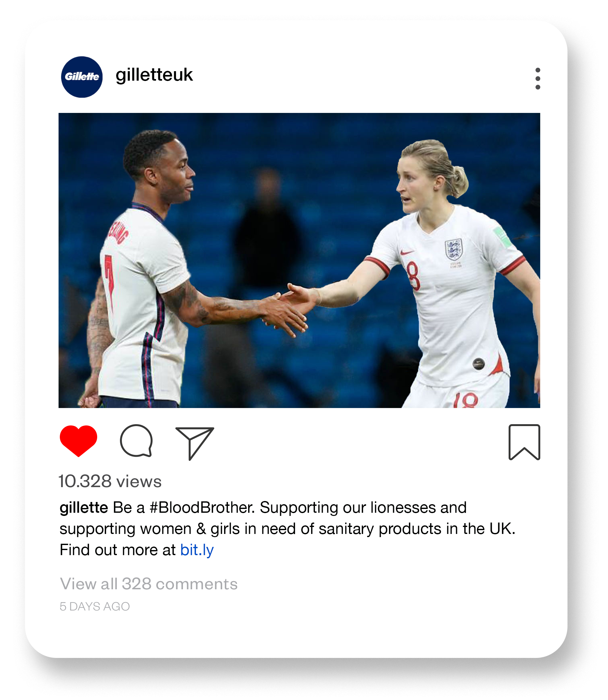Screen dimensions: 608x700
Task: Follow the bit.ly link in the caption
Action: pyautogui.click(x=197, y=550)
